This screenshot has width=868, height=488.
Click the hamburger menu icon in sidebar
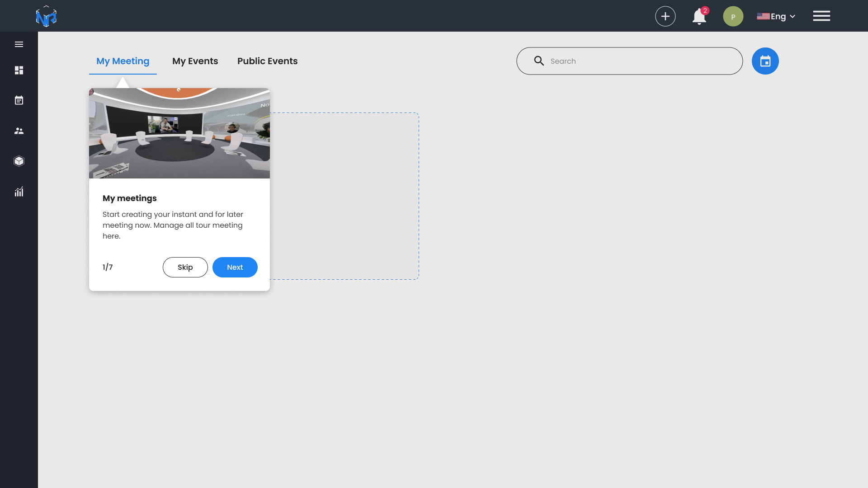point(19,43)
